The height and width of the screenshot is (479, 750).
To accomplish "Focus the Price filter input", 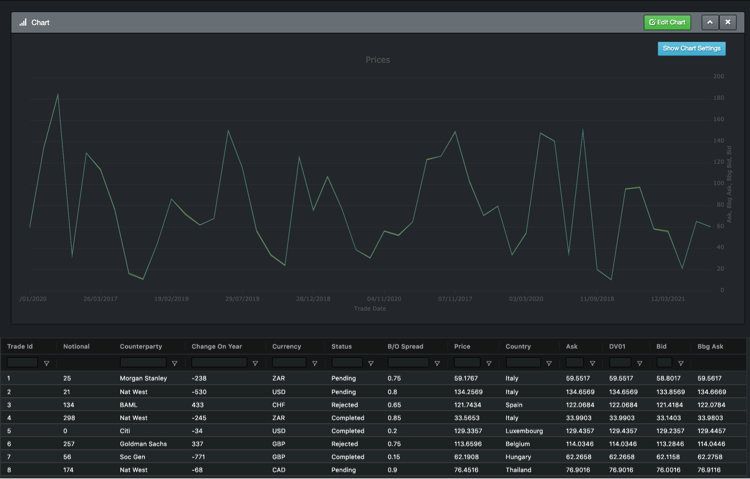I will 467,363.
